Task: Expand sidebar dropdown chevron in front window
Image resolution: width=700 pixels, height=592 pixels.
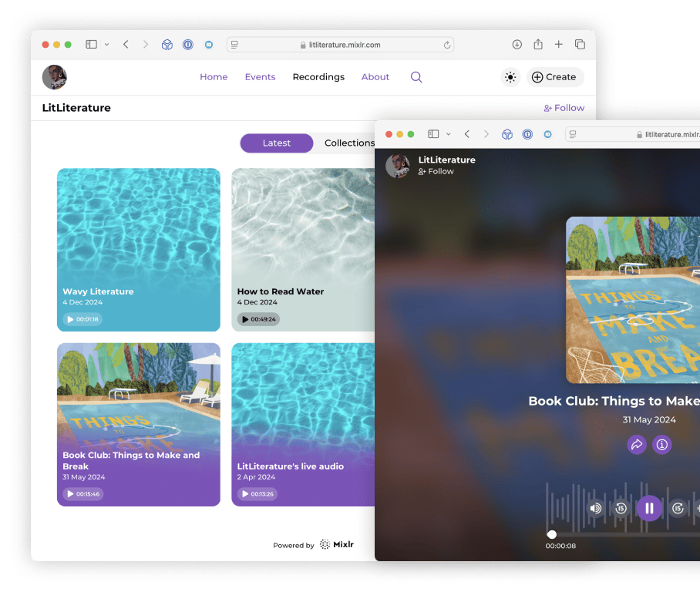Action: (x=449, y=134)
